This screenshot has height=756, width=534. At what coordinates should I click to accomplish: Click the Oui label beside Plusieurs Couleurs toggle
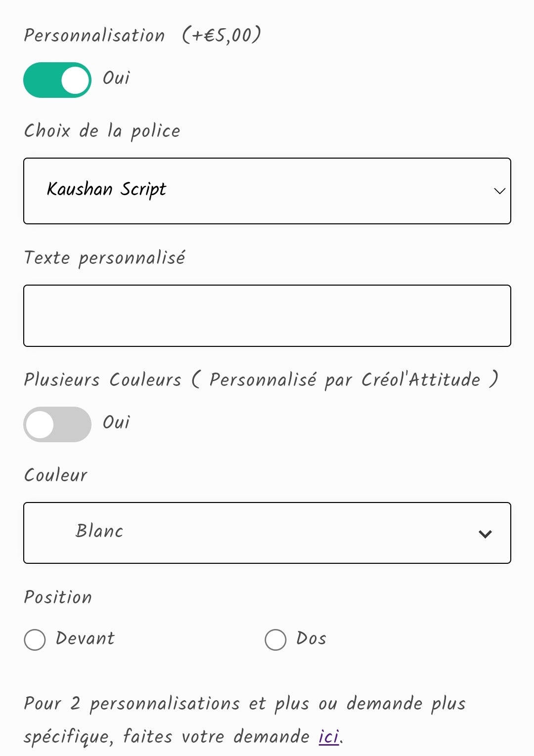[116, 422]
